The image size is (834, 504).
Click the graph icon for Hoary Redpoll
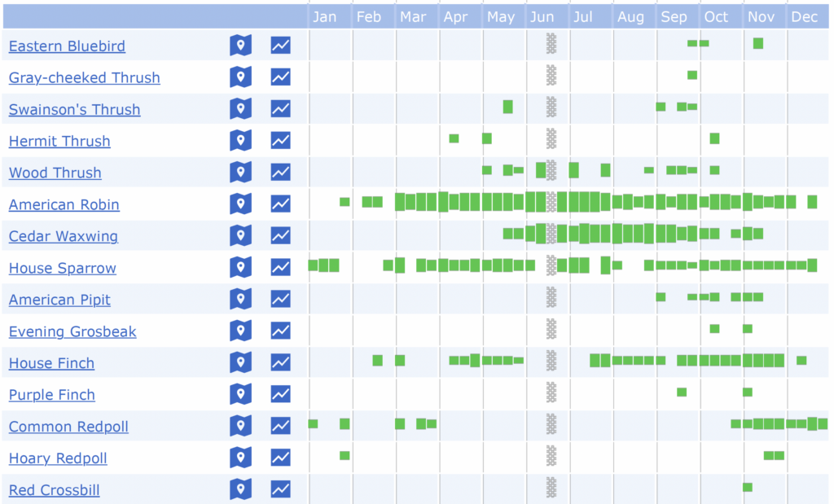point(280,458)
